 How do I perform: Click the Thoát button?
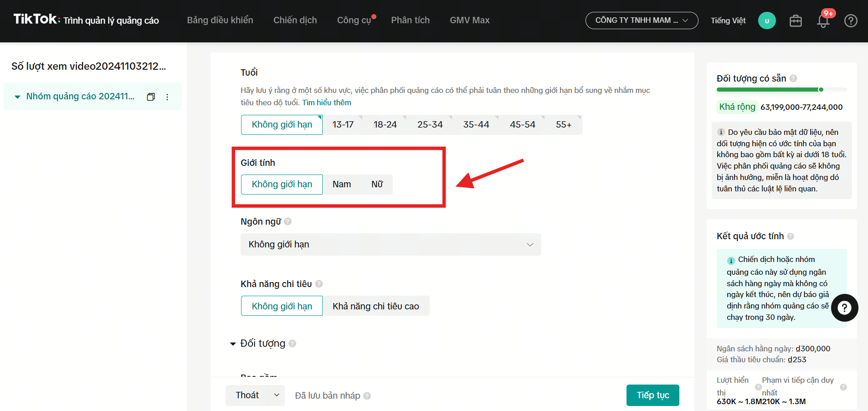click(x=247, y=396)
